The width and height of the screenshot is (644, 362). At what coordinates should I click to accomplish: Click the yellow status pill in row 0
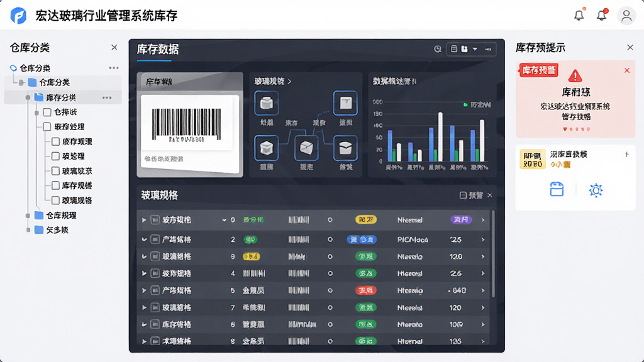(x=365, y=219)
